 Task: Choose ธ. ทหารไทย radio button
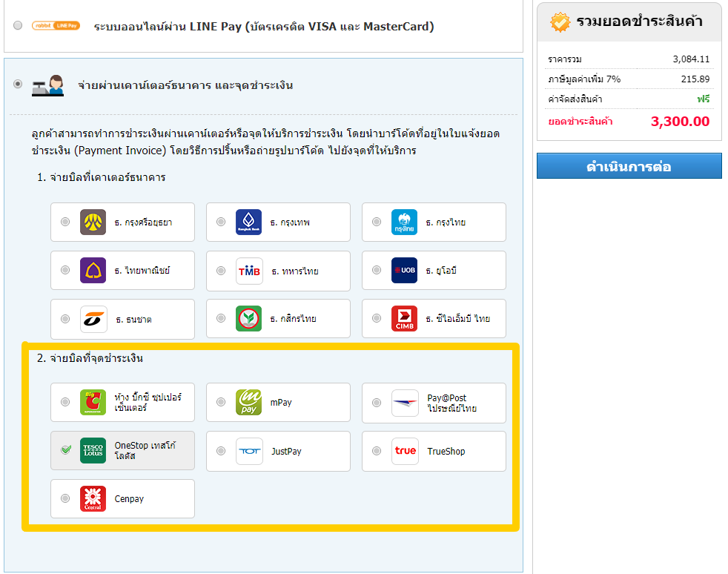click(221, 271)
